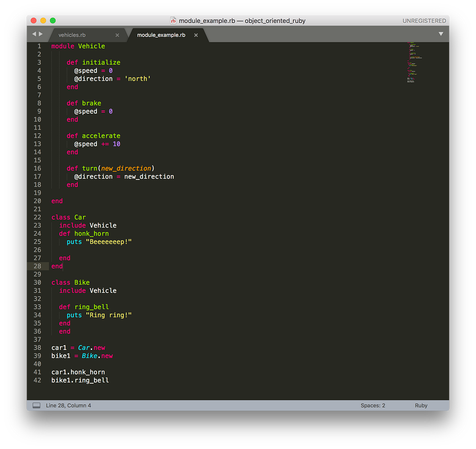Open the Spaces: 2 indentation menu
This screenshot has height=449, width=476.
tap(372, 405)
